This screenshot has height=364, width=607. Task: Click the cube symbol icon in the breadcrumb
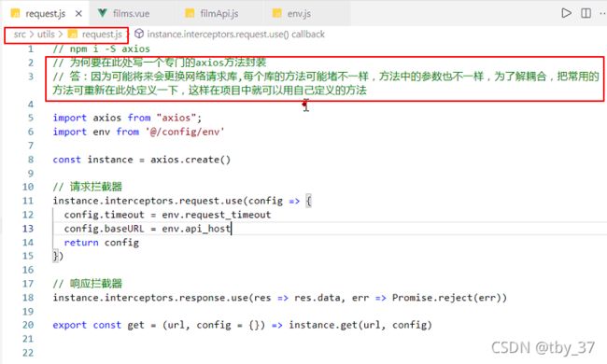point(138,34)
